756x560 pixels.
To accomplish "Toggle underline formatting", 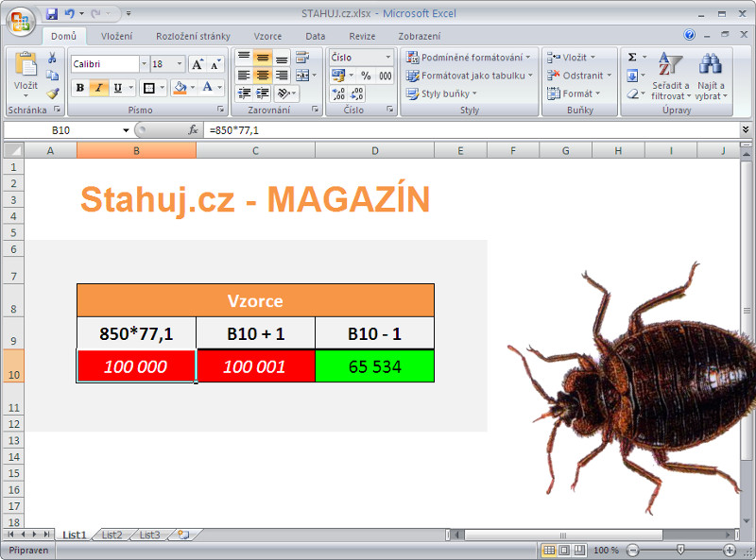I will [117, 88].
